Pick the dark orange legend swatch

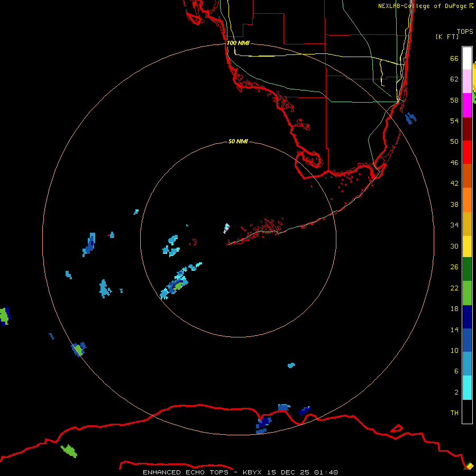click(x=467, y=176)
